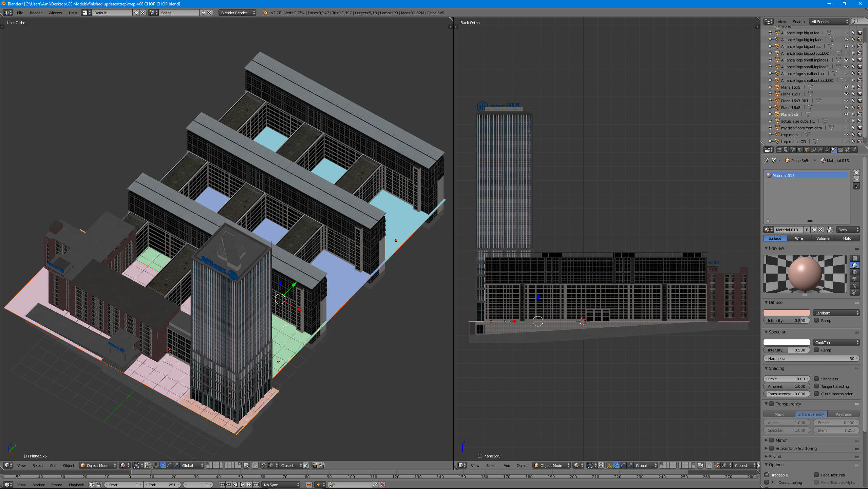Screen dimensions: 868x489
Task: Open the Modifiers wrench tab
Action: (x=820, y=150)
